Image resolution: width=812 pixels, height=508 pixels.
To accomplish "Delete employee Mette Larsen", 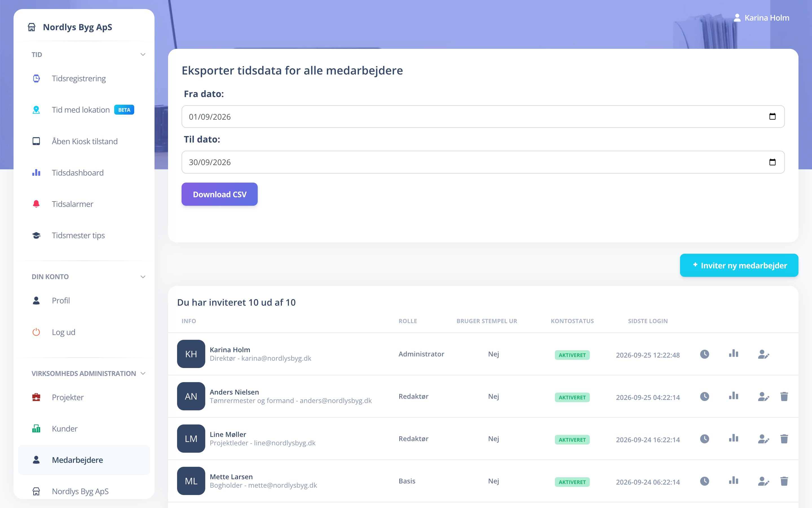I will (x=784, y=481).
